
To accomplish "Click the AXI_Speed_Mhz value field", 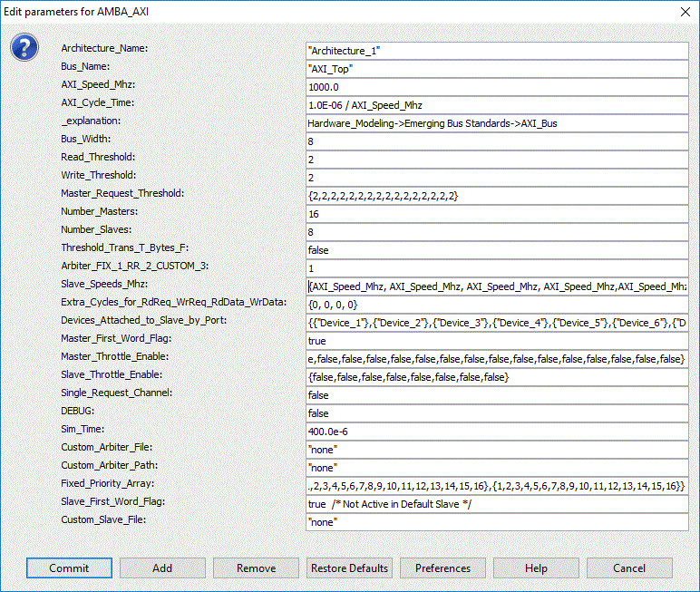I will point(497,87).
